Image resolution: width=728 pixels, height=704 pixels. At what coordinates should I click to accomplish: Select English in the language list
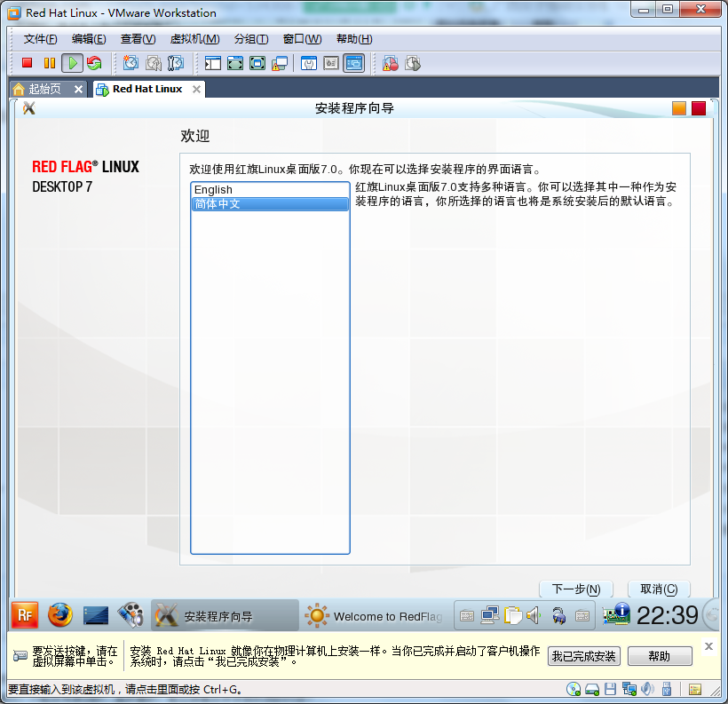(x=270, y=189)
